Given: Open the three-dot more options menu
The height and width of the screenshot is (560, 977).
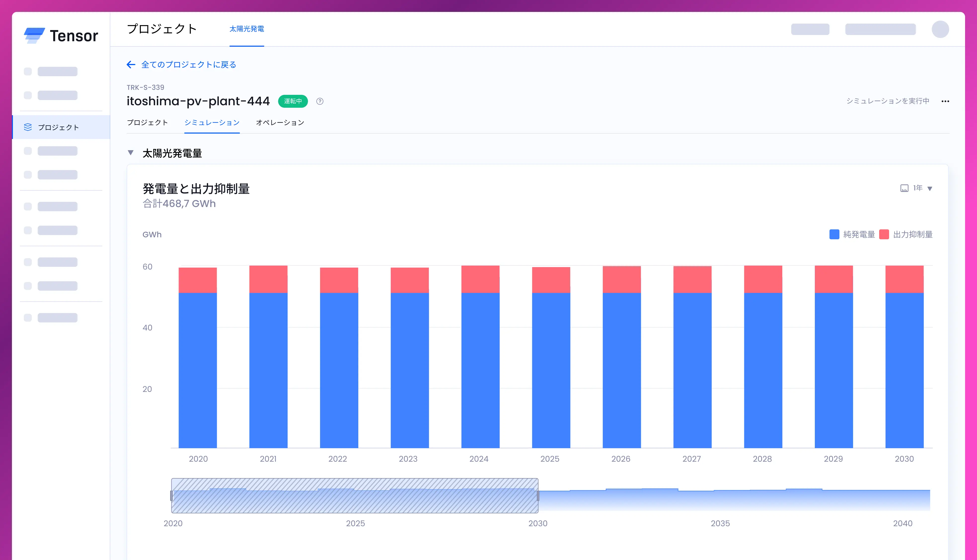Looking at the screenshot, I should pos(945,101).
